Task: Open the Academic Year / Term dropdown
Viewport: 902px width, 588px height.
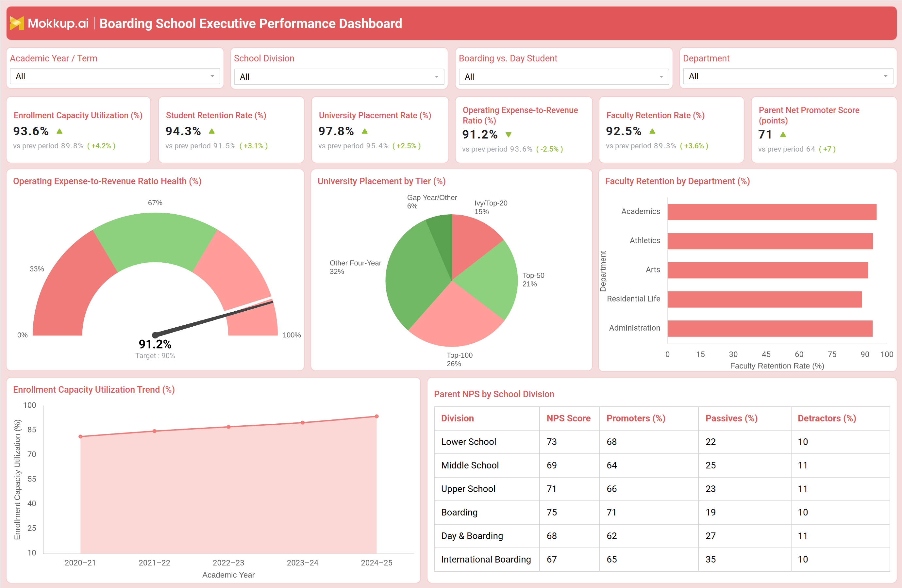Action: pos(115,76)
